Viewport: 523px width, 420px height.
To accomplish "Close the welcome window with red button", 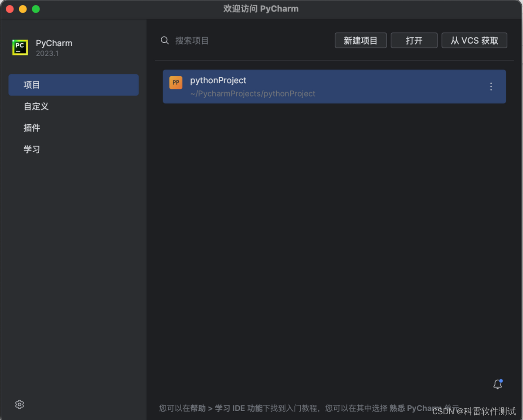I will (x=10, y=9).
